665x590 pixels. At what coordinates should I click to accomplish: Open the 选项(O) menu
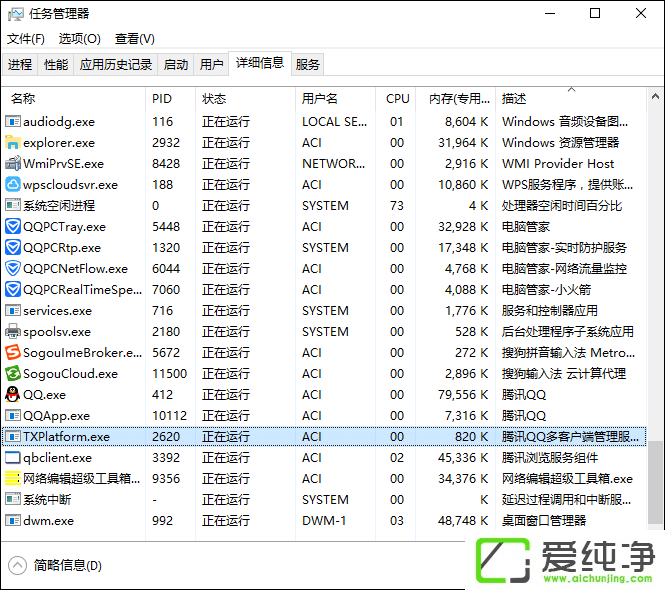(x=79, y=39)
